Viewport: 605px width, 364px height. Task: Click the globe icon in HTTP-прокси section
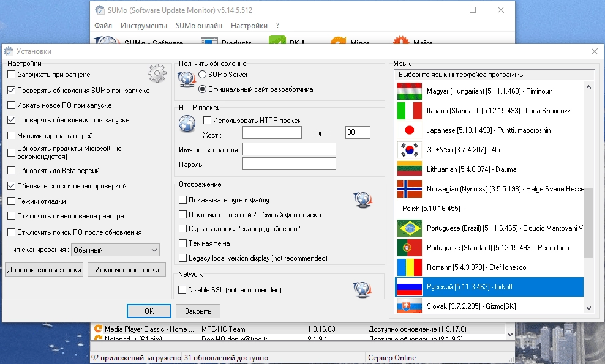(x=187, y=124)
